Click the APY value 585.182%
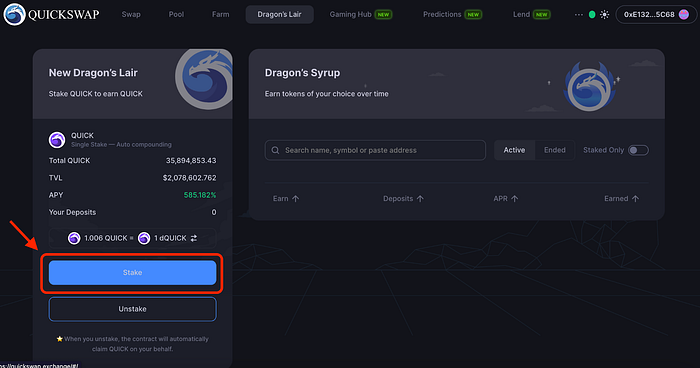700x368 pixels. pos(200,195)
